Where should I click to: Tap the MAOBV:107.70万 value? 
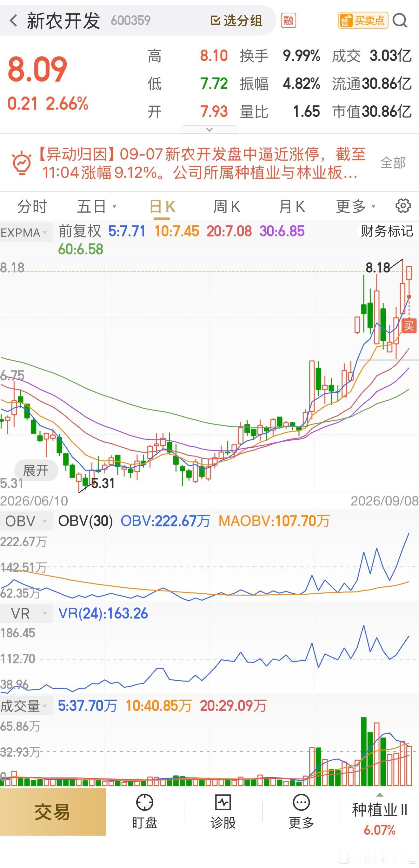point(274,521)
